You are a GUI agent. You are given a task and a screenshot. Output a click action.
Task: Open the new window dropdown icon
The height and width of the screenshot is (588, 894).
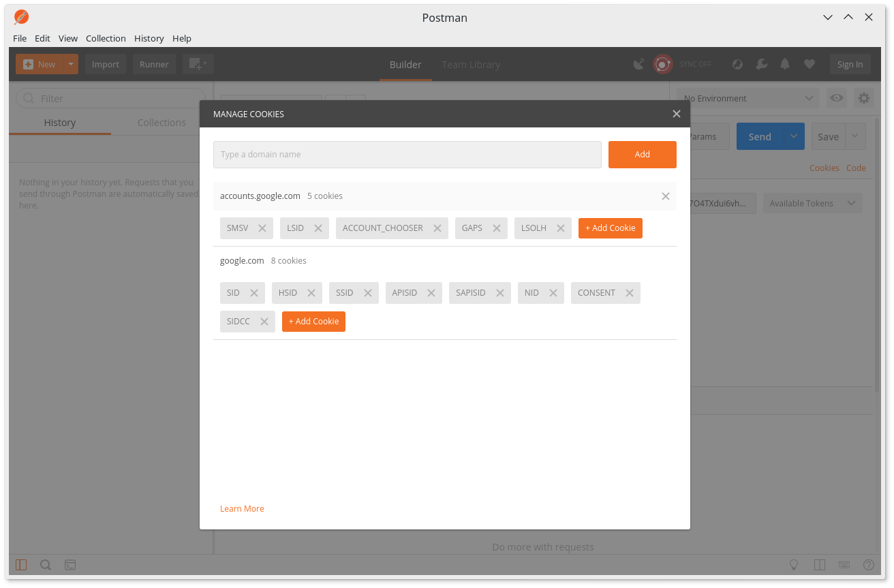(198, 64)
